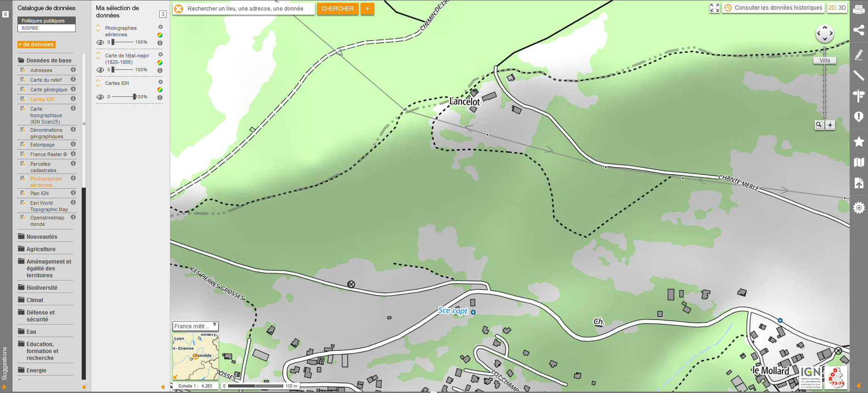Screen dimensions: 868x393
Task: Add the Carte du relief layer
Action: click(23, 80)
